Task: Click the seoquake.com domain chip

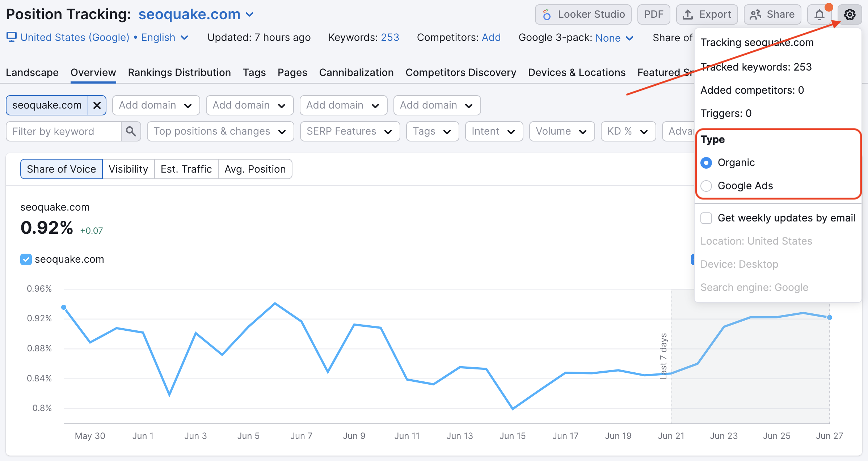Action: coord(47,105)
